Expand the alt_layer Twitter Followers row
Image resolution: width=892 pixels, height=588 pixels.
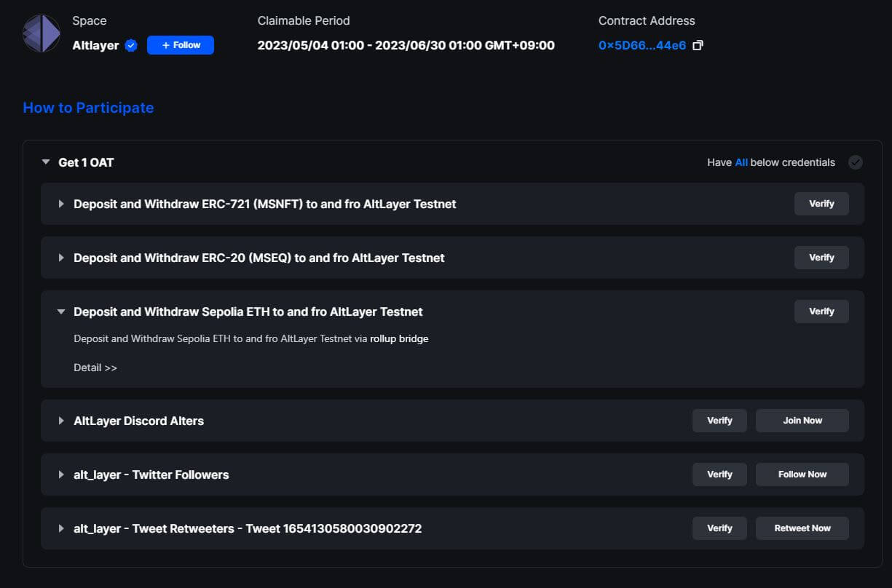pos(62,474)
